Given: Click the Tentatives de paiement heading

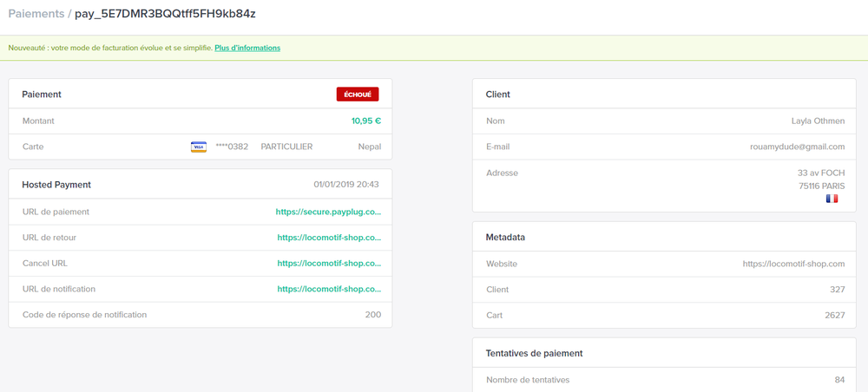Looking at the screenshot, I should [534, 353].
